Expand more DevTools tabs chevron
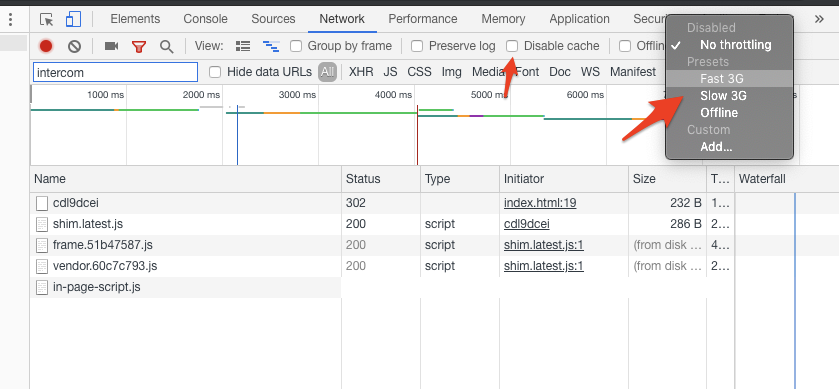Viewport: 839px width, 389px height. pyautogui.click(x=819, y=19)
